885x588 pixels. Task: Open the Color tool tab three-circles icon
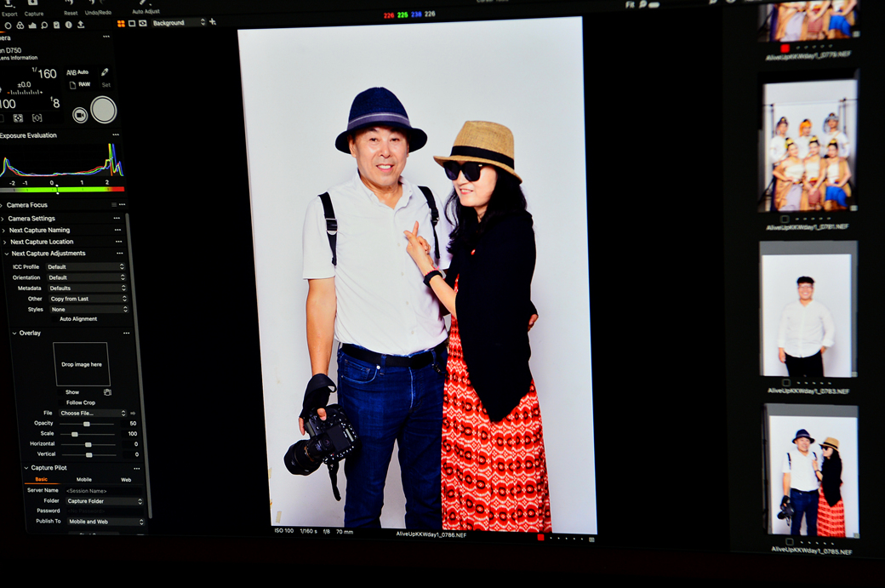20,26
